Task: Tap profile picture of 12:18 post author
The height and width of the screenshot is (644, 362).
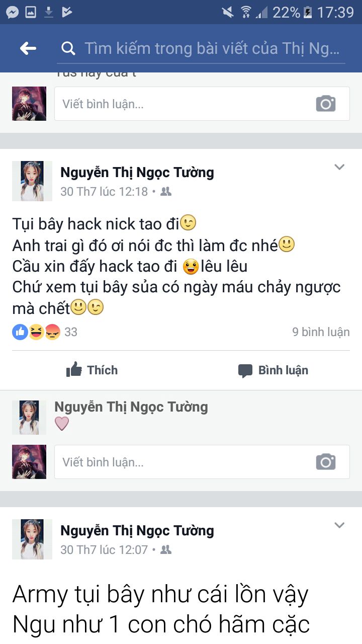Action: (32, 181)
